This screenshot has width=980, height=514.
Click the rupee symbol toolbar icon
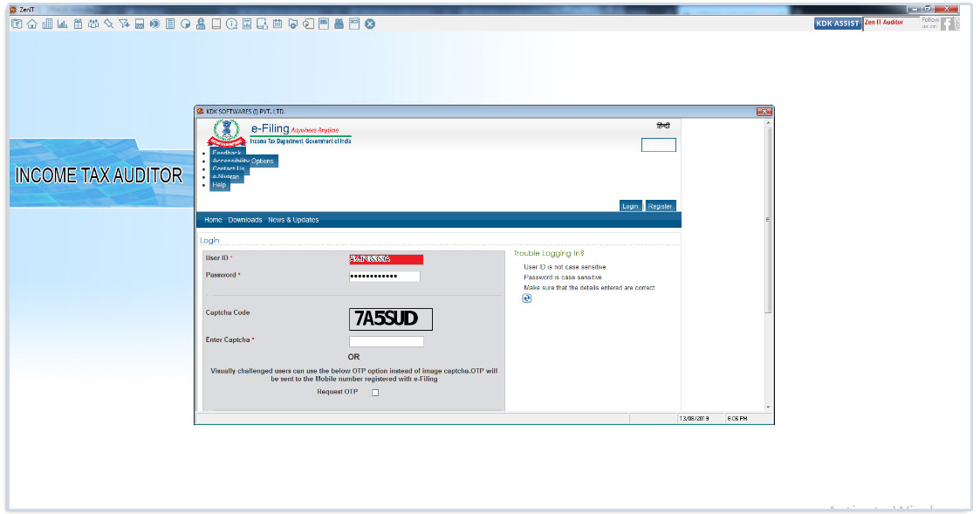pos(17,24)
